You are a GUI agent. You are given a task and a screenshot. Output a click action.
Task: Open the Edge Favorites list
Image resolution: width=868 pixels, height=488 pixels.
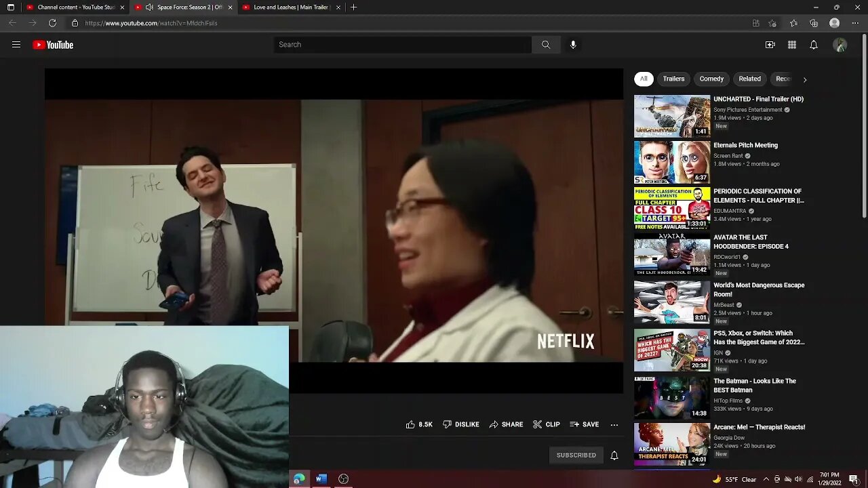click(x=793, y=23)
